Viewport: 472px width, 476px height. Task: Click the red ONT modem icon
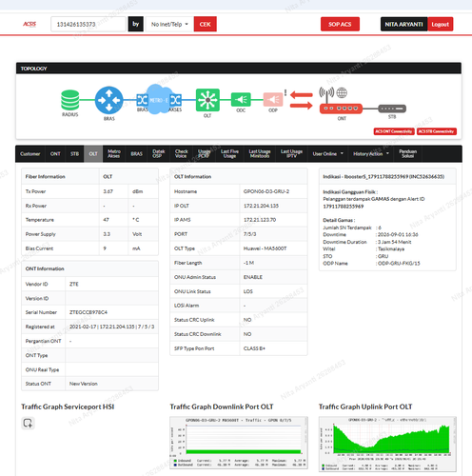pyautogui.click(x=341, y=109)
